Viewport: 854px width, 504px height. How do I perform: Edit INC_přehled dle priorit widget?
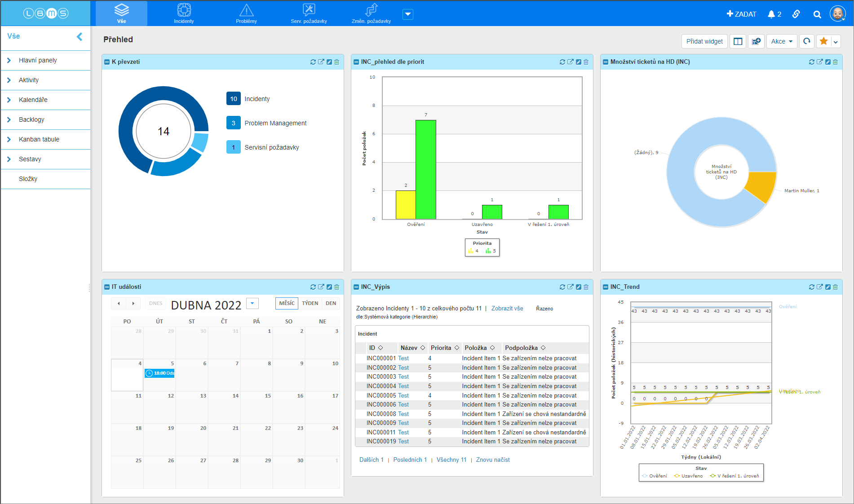(x=579, y=62)
